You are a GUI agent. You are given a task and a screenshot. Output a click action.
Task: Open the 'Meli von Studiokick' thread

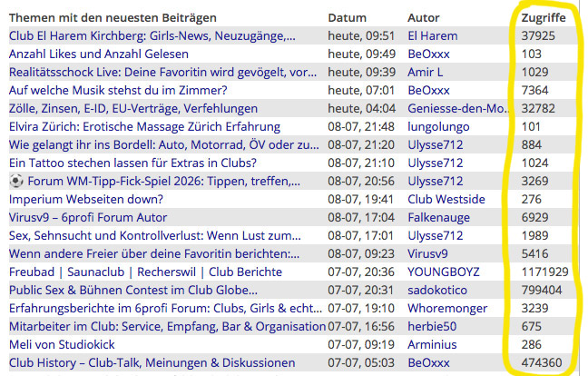(62, 344)
